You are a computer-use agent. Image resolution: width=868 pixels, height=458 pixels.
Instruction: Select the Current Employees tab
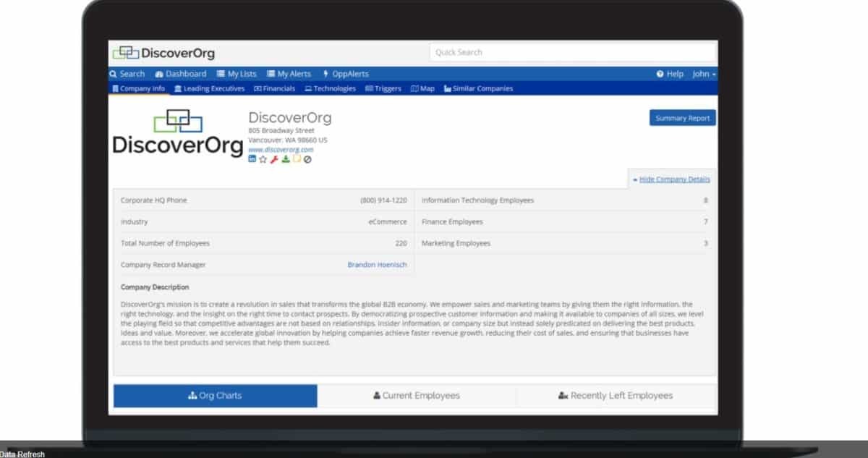[x=417, y=396]
